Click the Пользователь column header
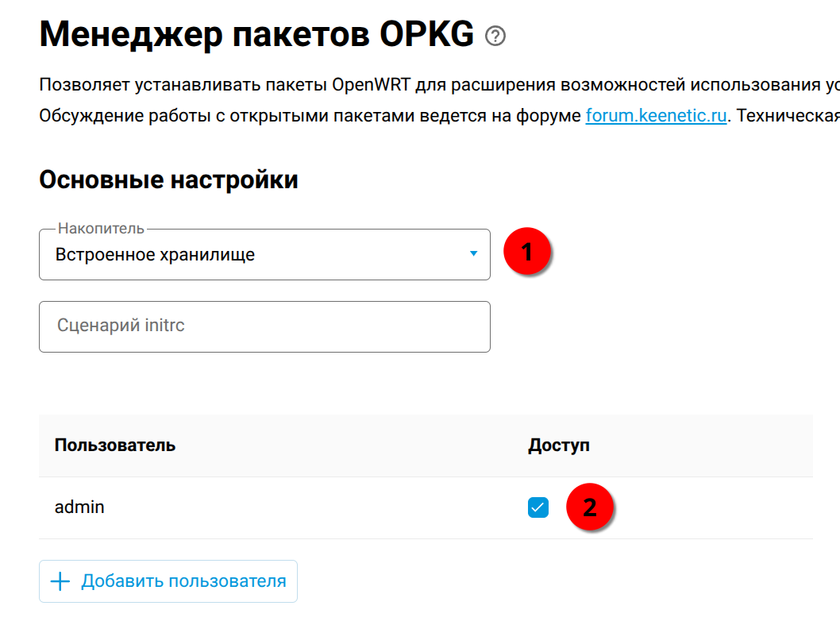 [115, 445]
